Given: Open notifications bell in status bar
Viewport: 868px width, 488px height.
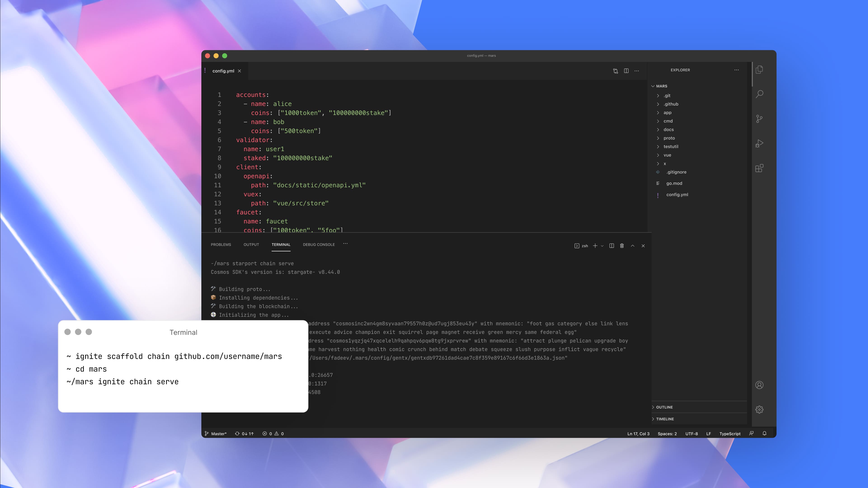Looking at the screenshot, I should (764, 434).
